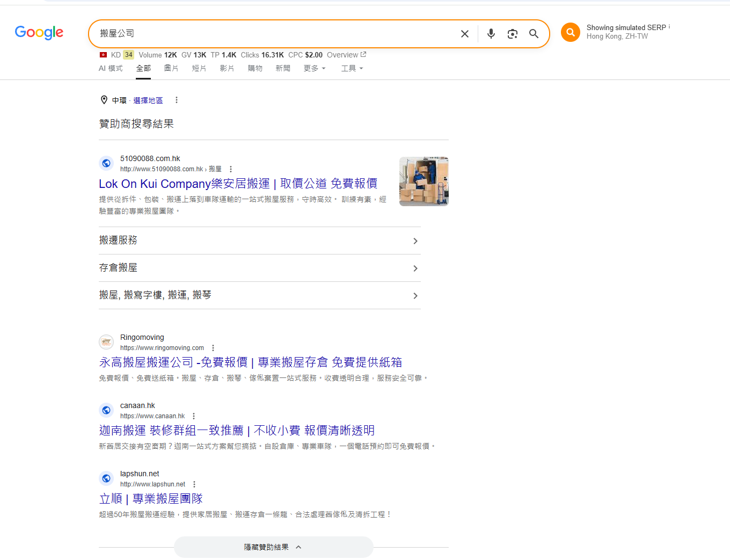Viewport: 730px width, 560px height.
Task: Expand the 搬屋, 搬寫字樓, 搬運, 搬琴 row
Action: tap(260, 295)
